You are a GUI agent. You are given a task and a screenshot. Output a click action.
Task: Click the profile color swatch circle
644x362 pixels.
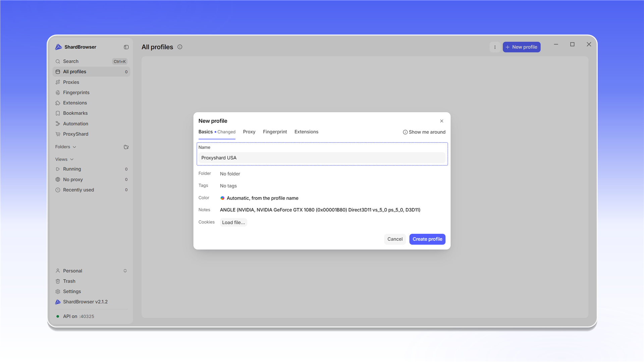222,198
